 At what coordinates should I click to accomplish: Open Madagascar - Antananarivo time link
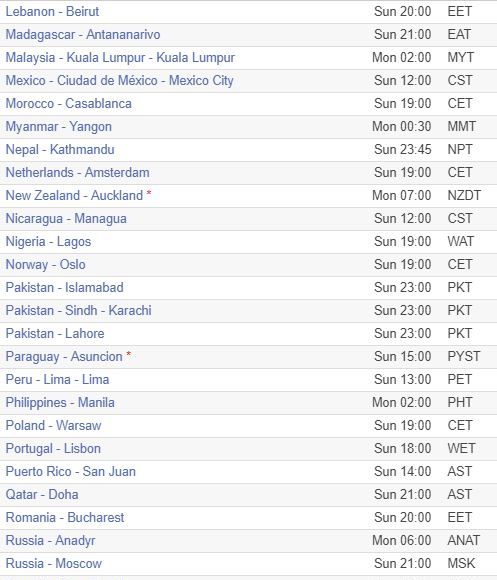pyautogui.click(x=83, y=34)
